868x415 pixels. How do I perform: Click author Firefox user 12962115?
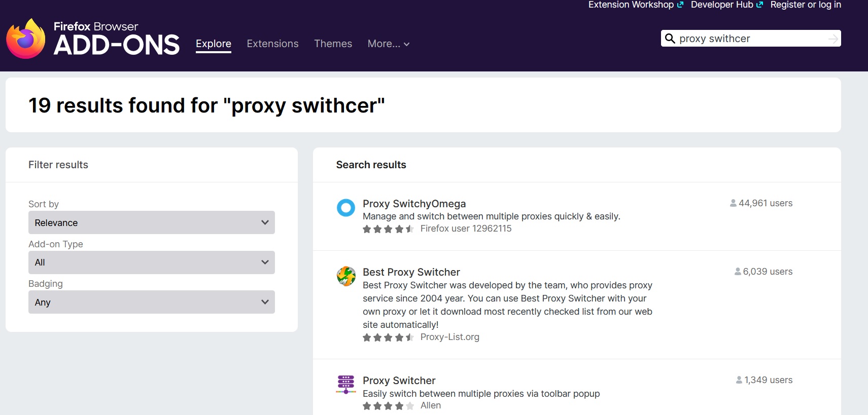tap(466, 229)
